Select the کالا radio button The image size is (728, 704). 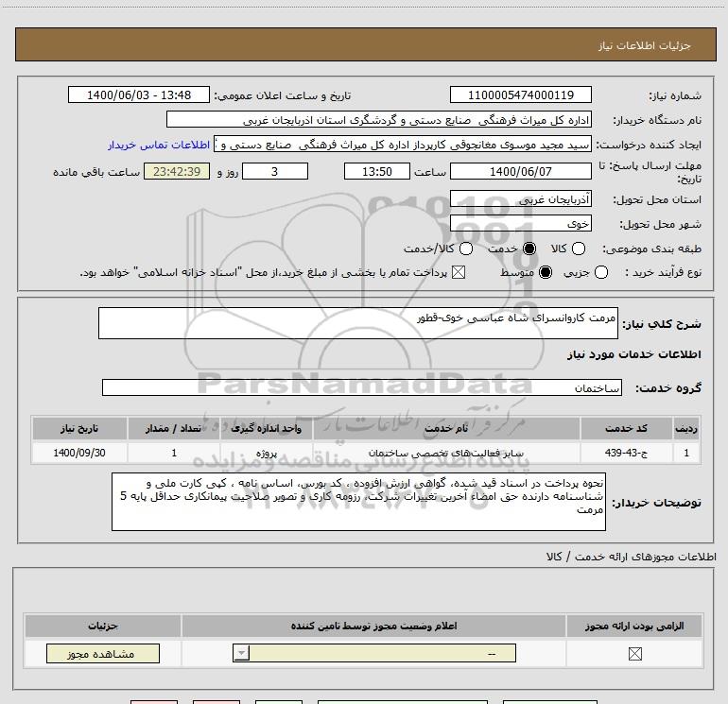point(579,249)
